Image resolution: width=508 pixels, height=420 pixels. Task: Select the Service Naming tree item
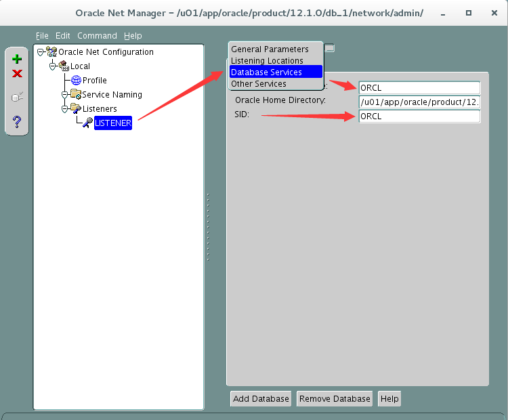point(112,95)
